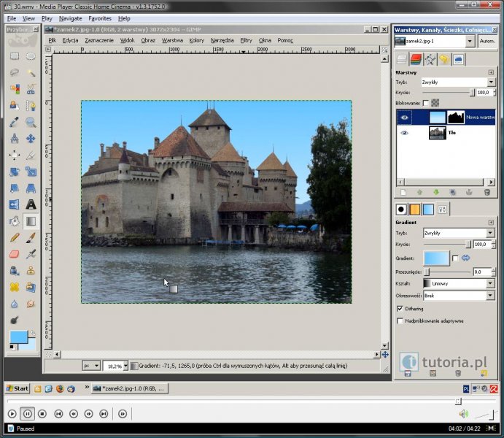504x438 pixels.
Task: Hide the Tło layer
Action: [405, 133]
